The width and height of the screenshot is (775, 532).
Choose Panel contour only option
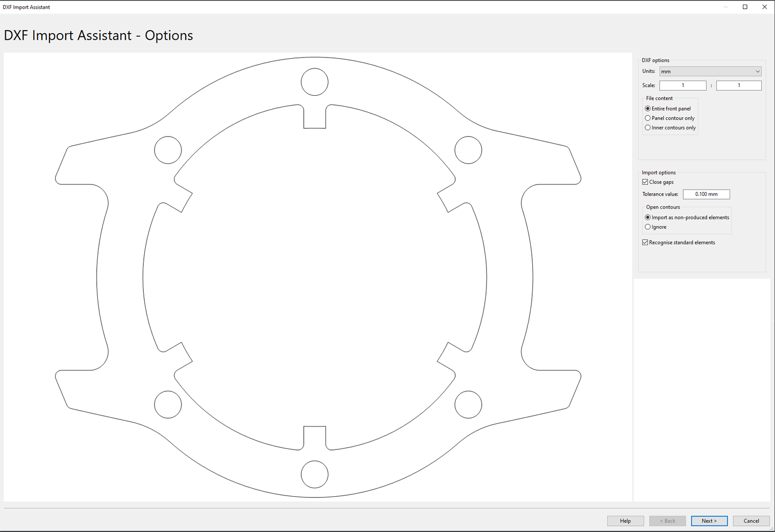click(x=648, y=118)
